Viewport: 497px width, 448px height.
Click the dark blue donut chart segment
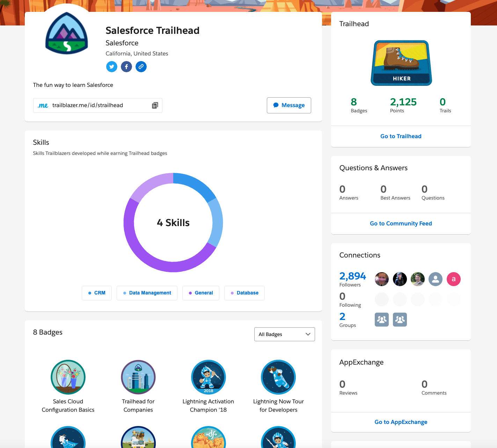(x=196, y=184)
